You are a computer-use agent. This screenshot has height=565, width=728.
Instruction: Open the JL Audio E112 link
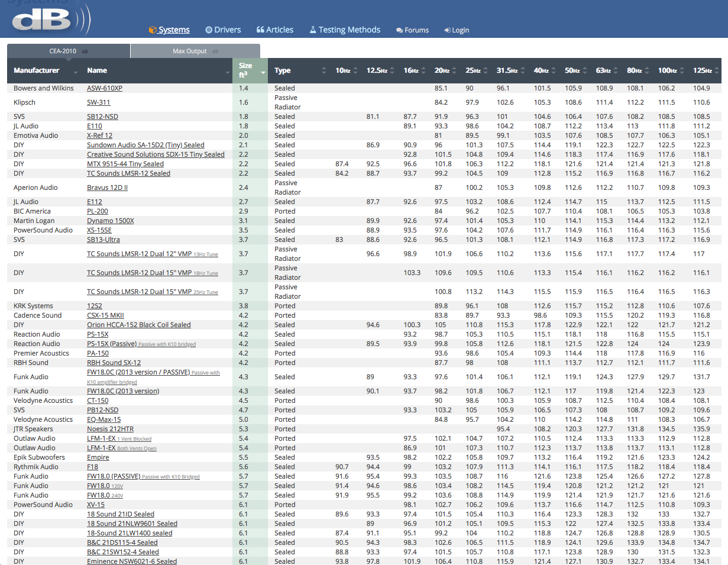(x=95, y=202)
